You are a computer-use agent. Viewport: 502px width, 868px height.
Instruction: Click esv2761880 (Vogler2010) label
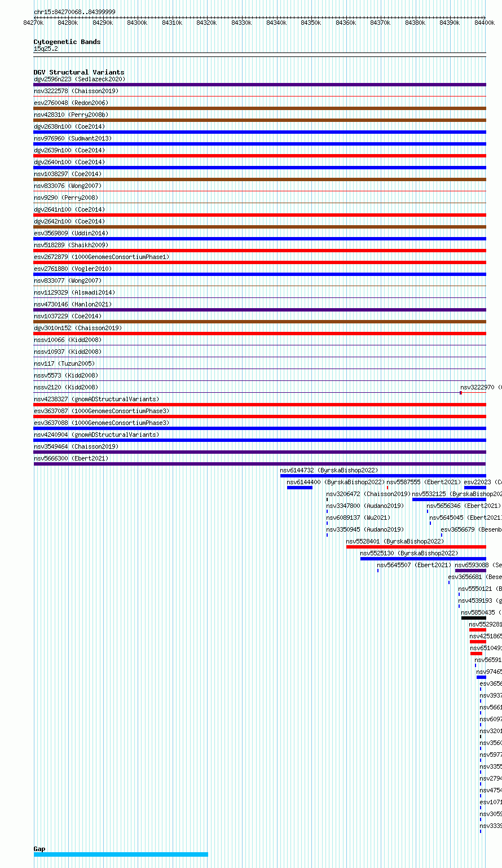tap(73, 269)
